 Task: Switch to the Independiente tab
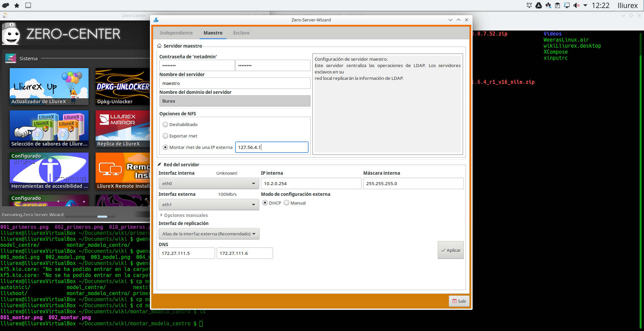tap(176, 33)
